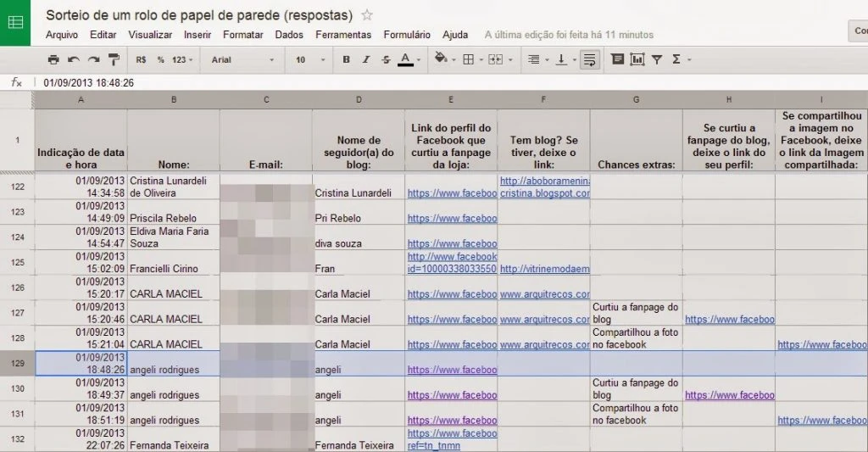This screenshot has height=452, width=868.
Task: Click the 'Compartilhou a foto no facebook' cell in row 131
Action: click(x=636, y=414)
